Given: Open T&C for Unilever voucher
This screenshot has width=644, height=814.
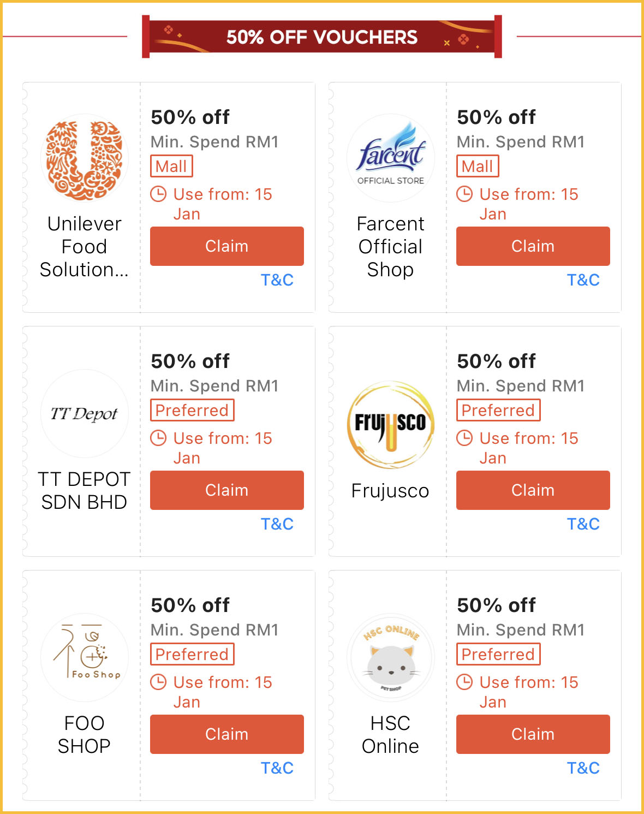Looking at the screenshot, I should point(277,280).
